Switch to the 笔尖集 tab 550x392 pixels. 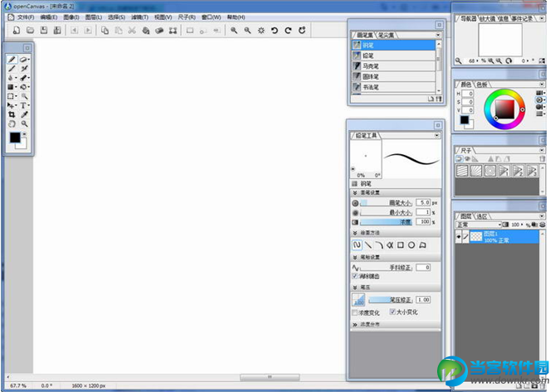pos(387,36)
